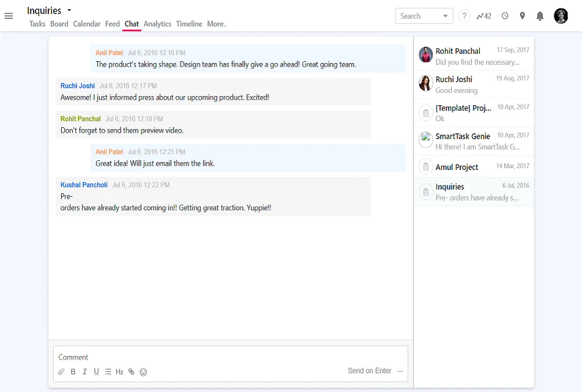Screen dimensions: 582x392
Task: Open the emoji picker
Action: tap(143, 372)
